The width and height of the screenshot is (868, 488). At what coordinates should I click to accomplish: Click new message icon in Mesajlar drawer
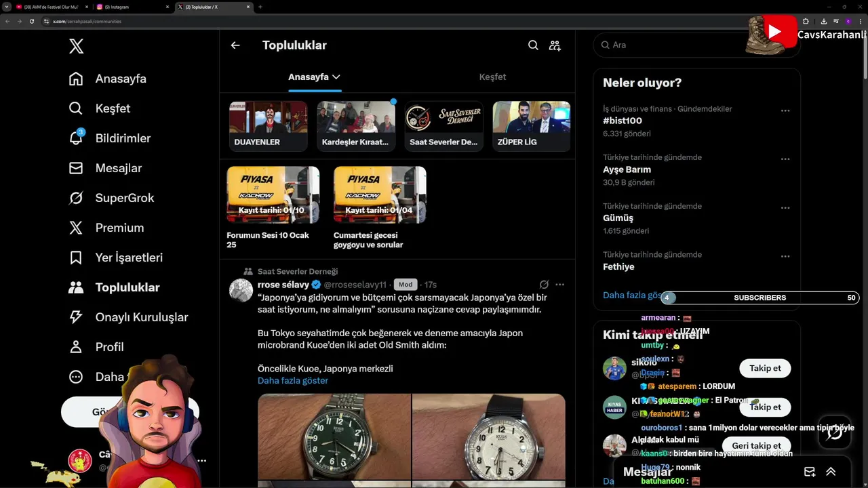pos(809,472)
